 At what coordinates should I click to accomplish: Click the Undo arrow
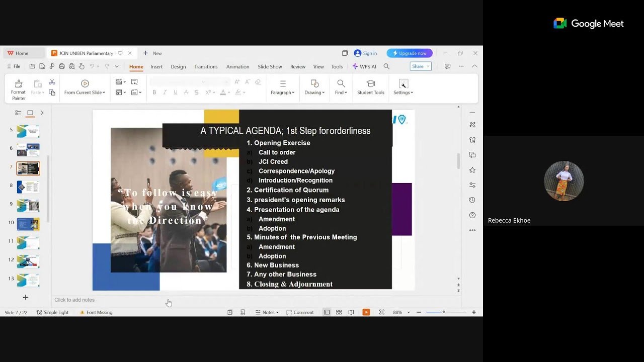click(92, 66)
